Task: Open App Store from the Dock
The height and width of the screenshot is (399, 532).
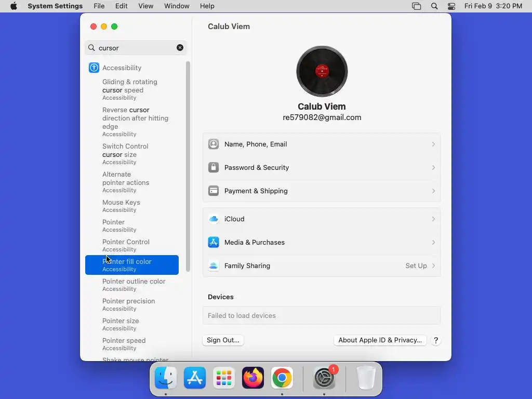Action: point(195,378)
